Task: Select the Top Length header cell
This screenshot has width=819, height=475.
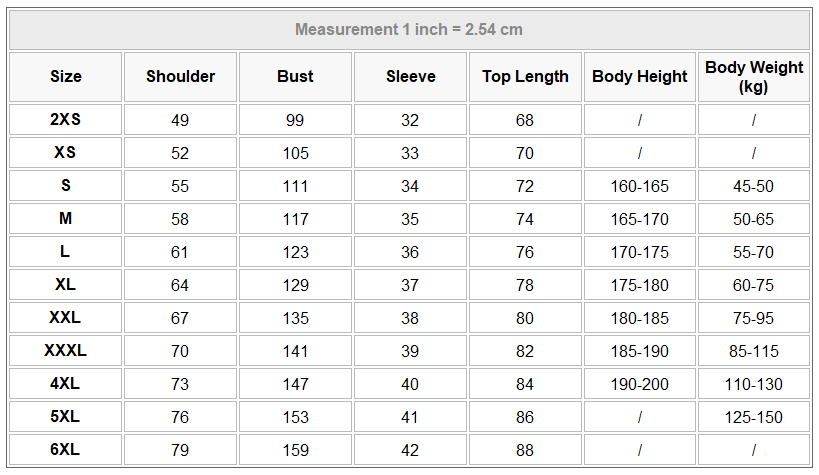Action: 525,77
